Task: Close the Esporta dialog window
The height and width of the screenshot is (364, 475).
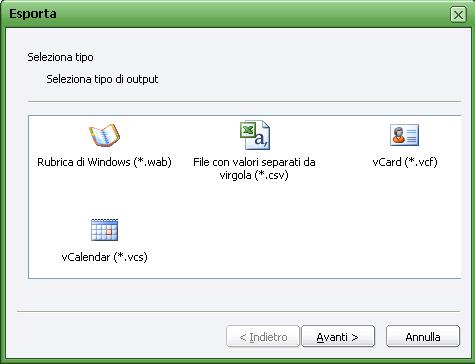Action: point(458,15)
